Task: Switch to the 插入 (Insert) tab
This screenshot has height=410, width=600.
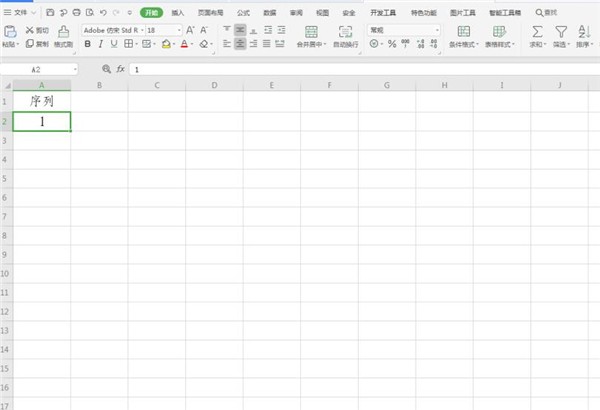Action: tap(177, 13)
